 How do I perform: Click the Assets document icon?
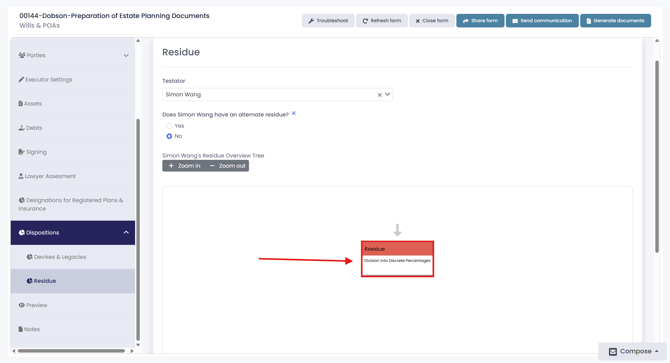[21, 103]
